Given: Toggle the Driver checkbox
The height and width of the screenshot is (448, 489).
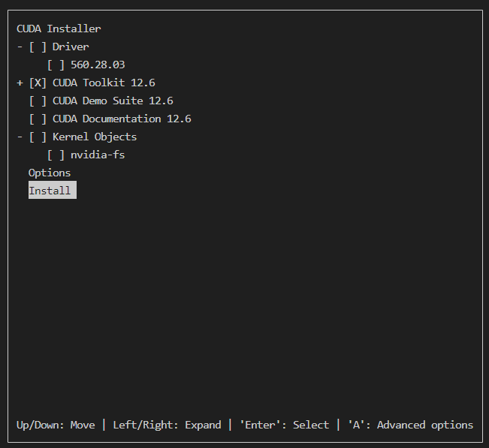Looking at the screenshot, I should pyautogui.click(x=38, y=47).
